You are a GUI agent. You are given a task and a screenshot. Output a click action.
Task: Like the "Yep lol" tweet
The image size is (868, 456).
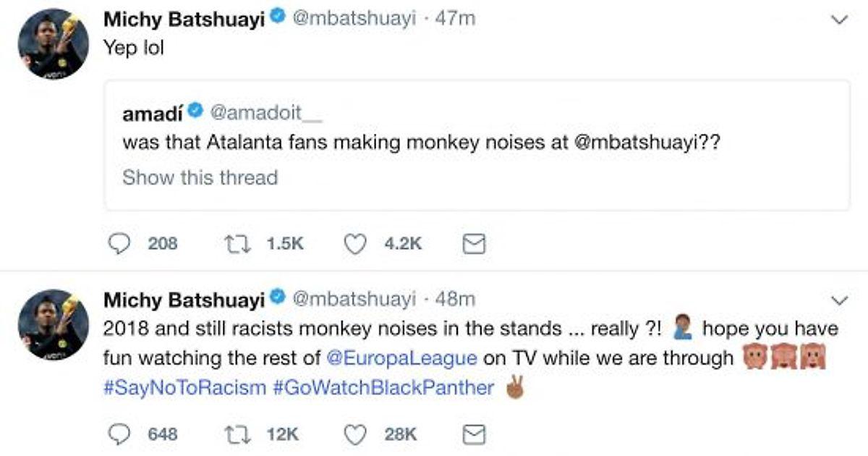[x=354, y=245]
